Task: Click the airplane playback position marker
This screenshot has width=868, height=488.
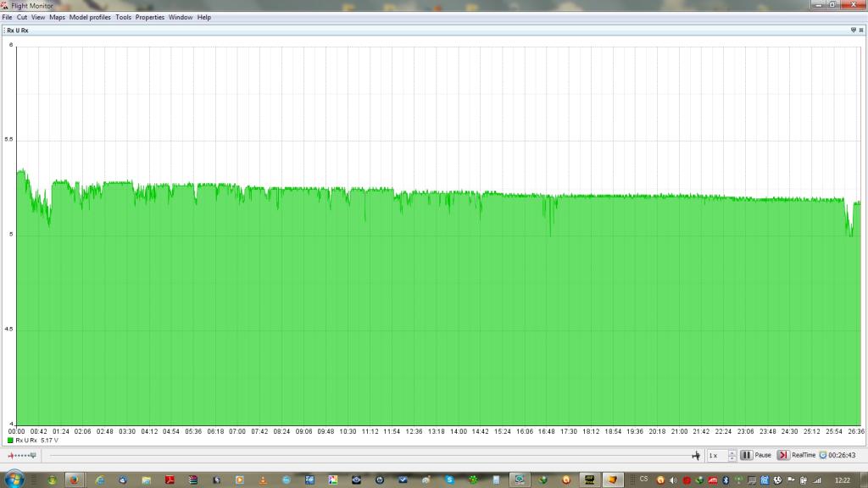Action: 696,455
